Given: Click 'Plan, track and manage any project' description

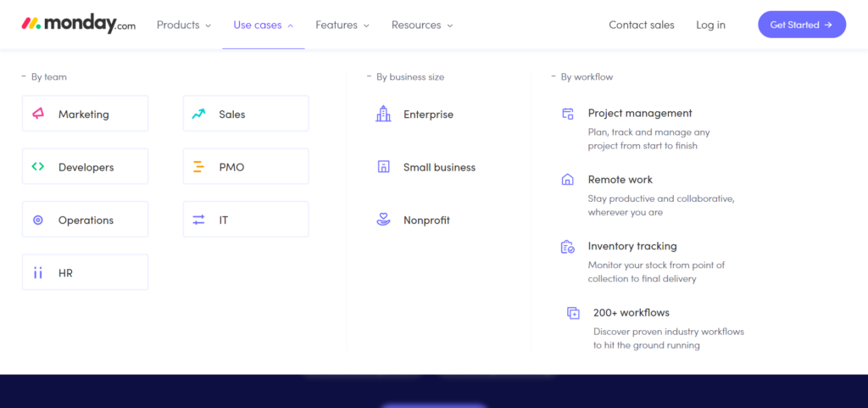Looking at the screenshot, I should pyautogui.click(x=648, y=139).
